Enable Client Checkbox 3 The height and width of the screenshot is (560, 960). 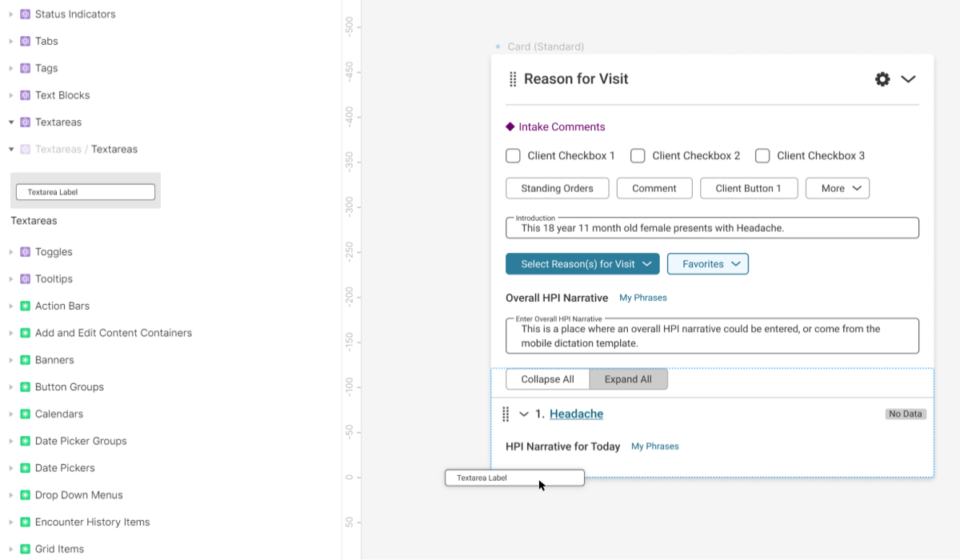tap(762, 156)
